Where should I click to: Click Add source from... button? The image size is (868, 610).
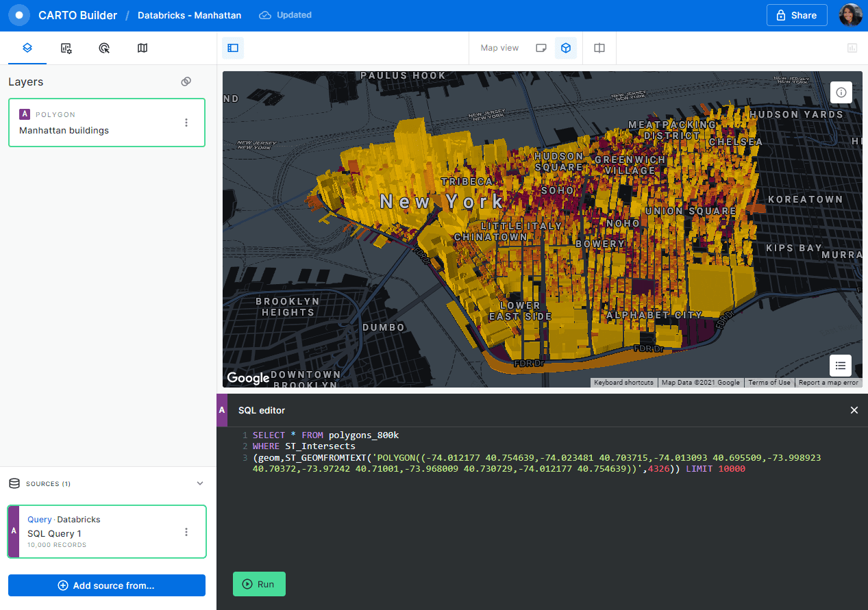click(106, 585)
